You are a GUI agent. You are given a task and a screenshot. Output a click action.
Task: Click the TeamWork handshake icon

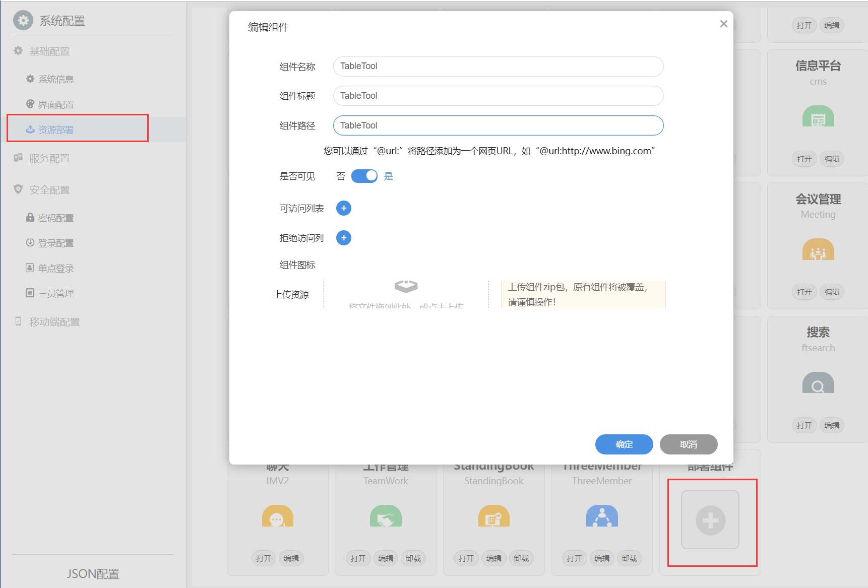pos(386,516)
